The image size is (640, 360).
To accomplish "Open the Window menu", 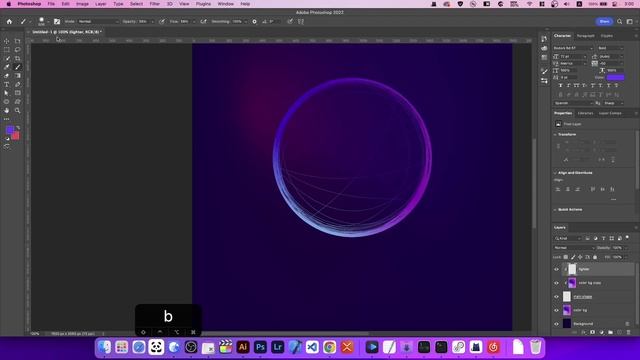I will 225,4.
